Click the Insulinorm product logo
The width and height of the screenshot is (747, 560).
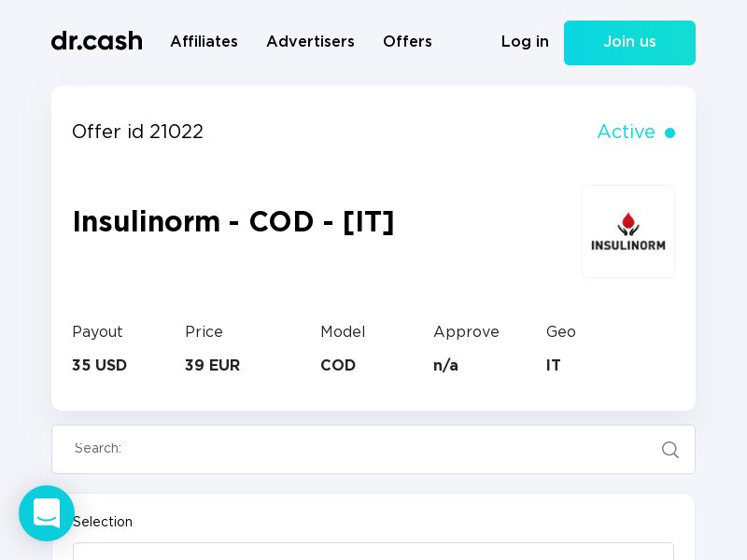(x=627, y=231)
